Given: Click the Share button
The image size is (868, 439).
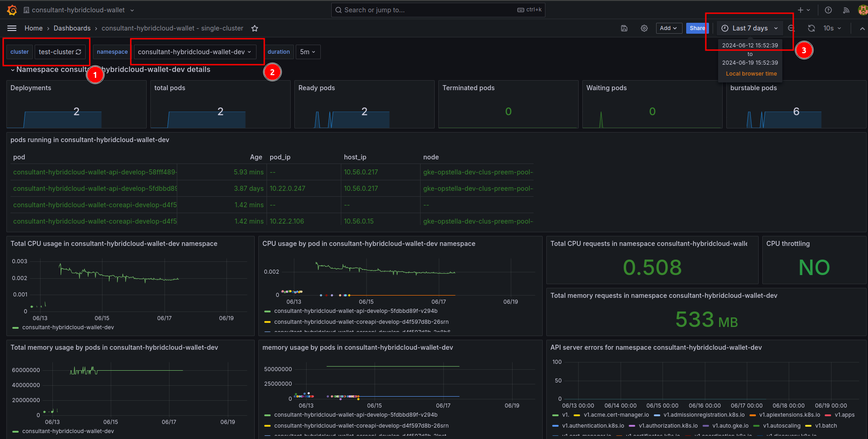Looking at the screenshot, I should [x=697, y=28].
